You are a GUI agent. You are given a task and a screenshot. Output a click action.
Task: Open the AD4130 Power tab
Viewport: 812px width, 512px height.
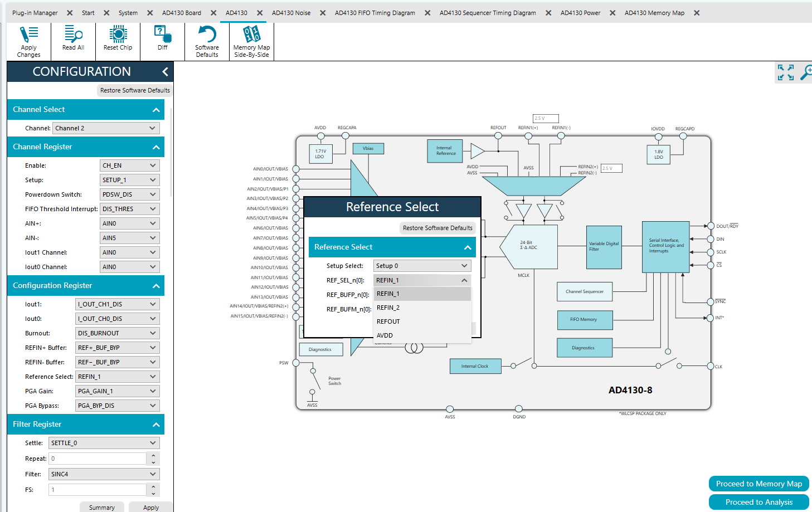[x=581, y=13]
